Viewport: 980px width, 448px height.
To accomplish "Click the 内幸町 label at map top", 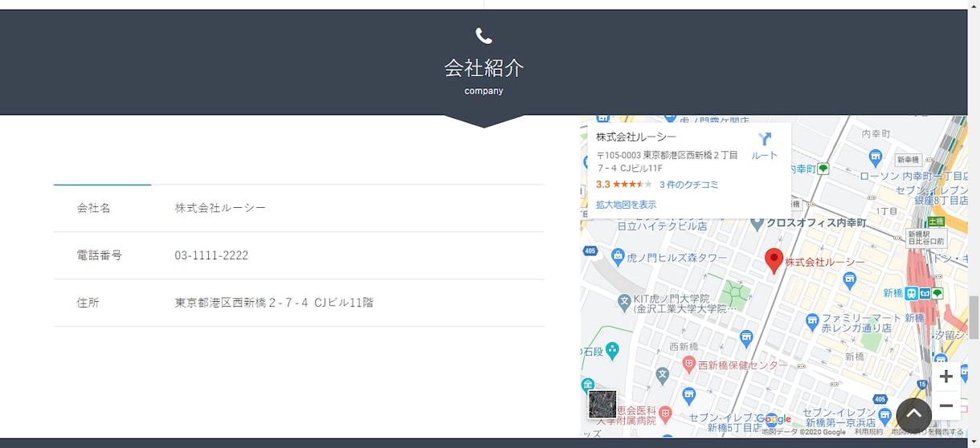I will pyautogui.click(x=876, y=133).
